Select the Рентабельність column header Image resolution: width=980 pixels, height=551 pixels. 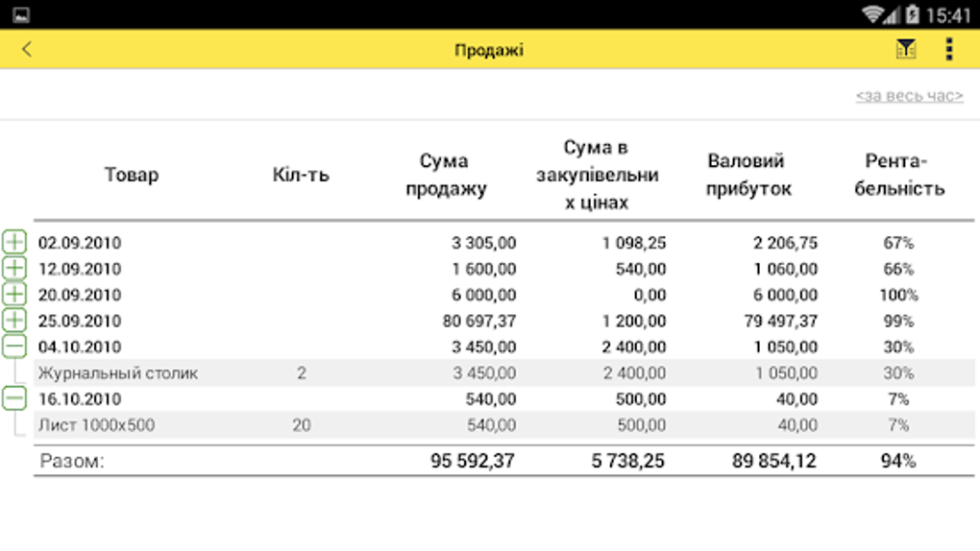(x=898, y=175)
